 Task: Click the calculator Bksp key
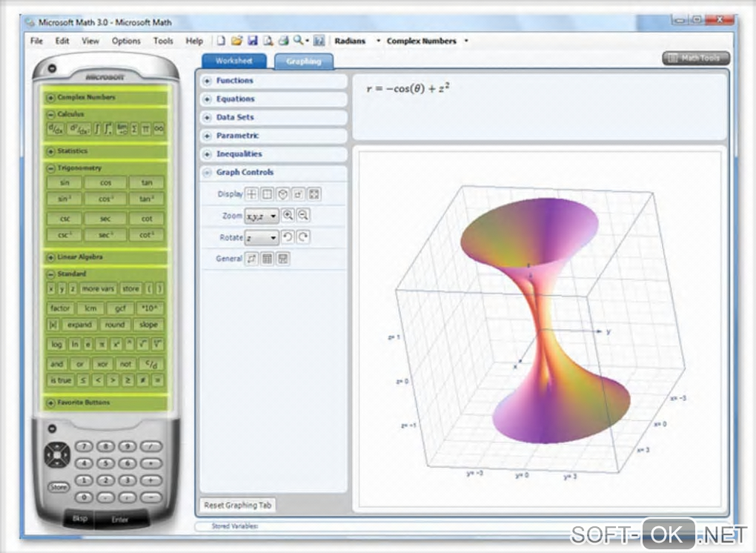(x=80, y=518)
